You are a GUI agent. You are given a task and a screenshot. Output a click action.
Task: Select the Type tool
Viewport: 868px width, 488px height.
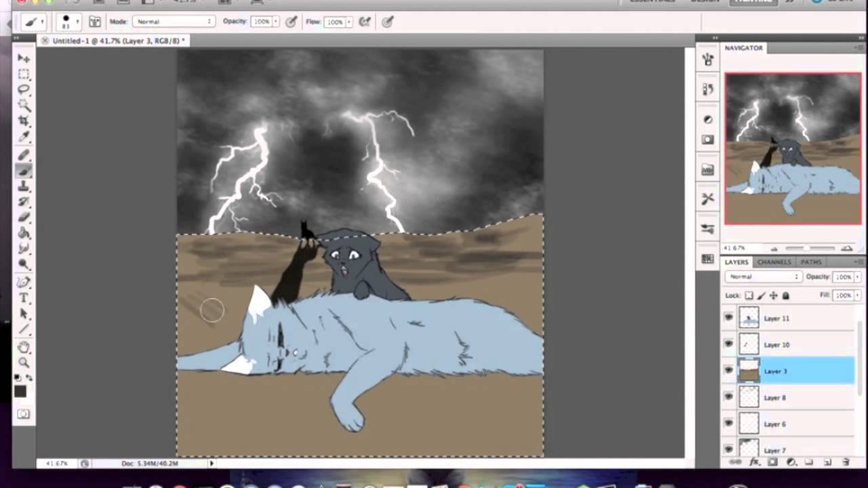click(24, 298)
